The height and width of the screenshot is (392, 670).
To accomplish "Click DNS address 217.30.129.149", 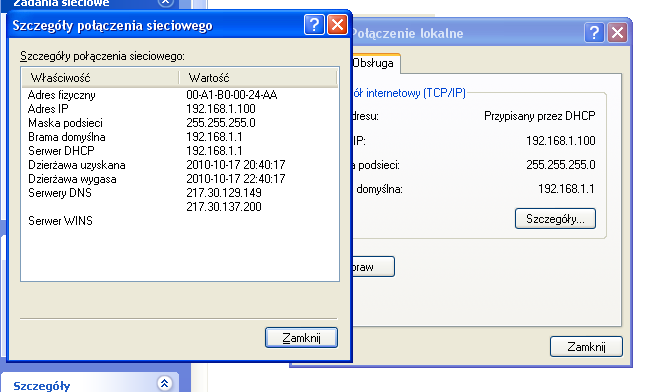I will (x=224, y=193).
